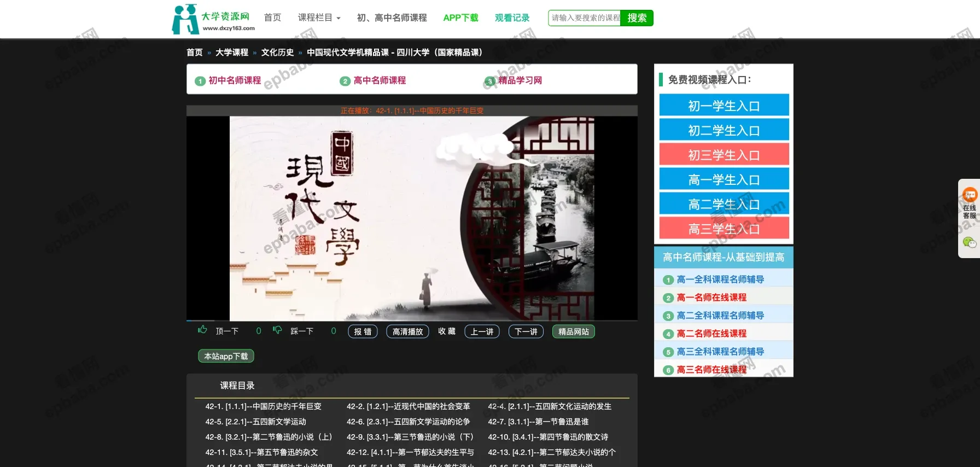The image size is (980, 467).
Task: Click the video player area
Action: click(412, 218)
